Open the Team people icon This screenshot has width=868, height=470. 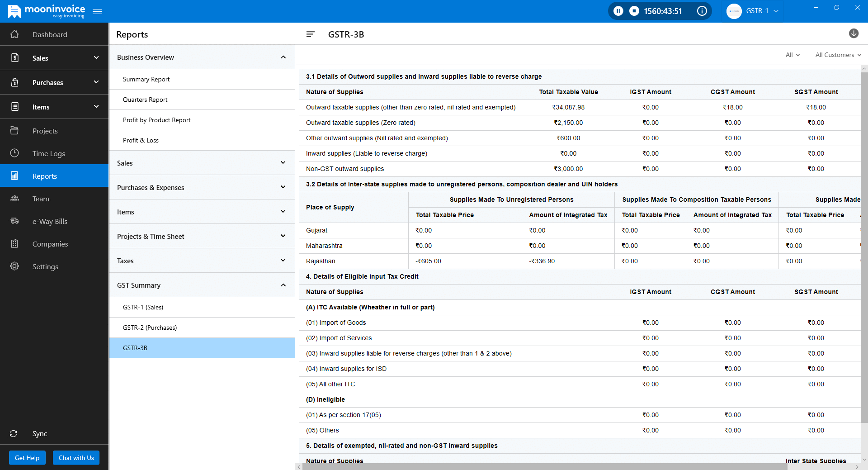[x=14, y=199]
